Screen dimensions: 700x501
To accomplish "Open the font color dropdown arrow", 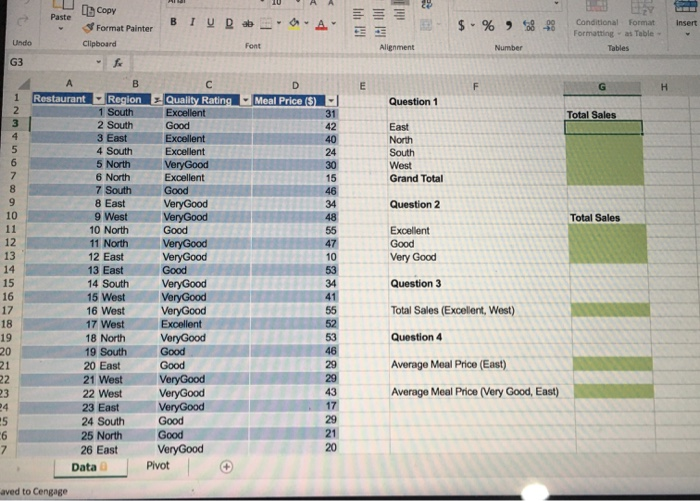I will (333, 23).
